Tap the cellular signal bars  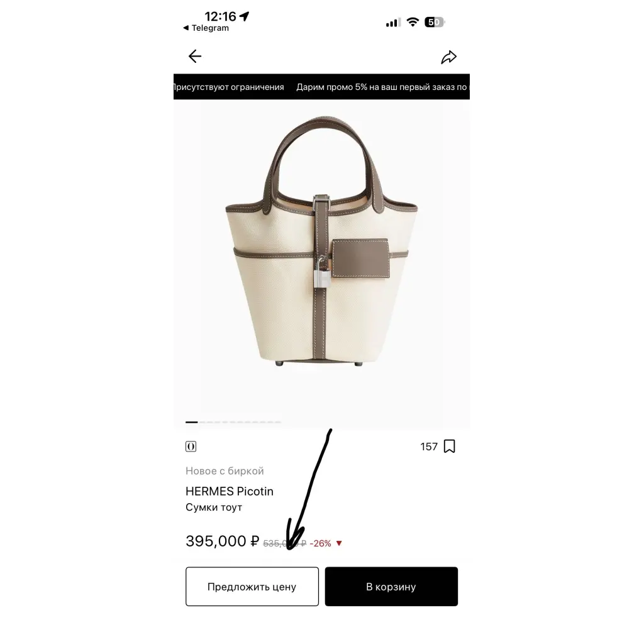tap(393, 23)
